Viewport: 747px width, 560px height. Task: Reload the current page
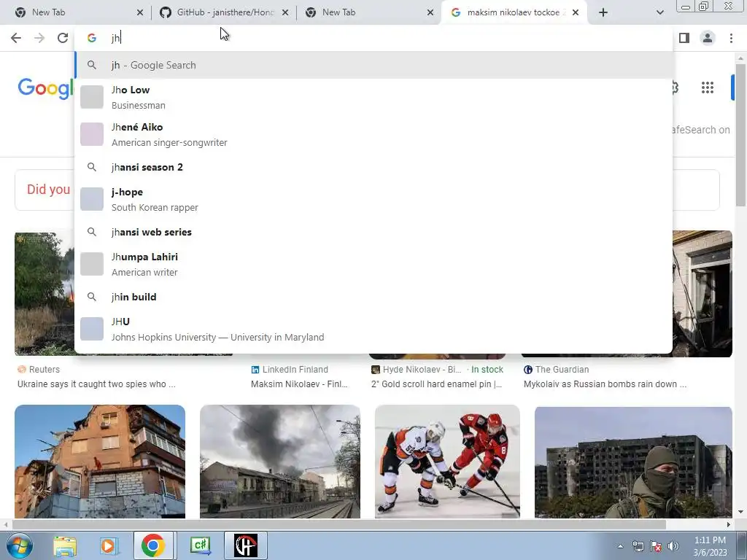click(63, 38)
